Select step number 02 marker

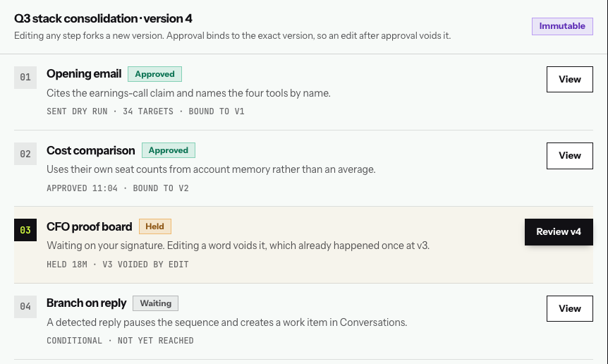point(25,154)
